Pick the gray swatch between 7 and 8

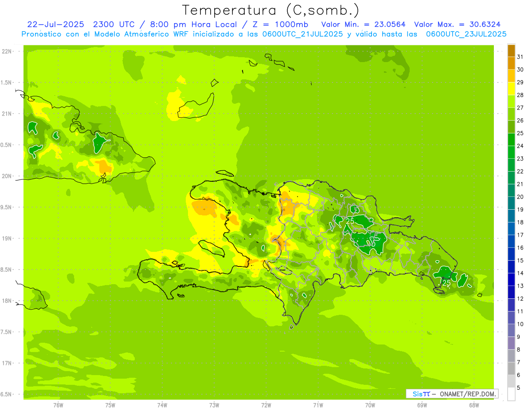click(511, 356)
